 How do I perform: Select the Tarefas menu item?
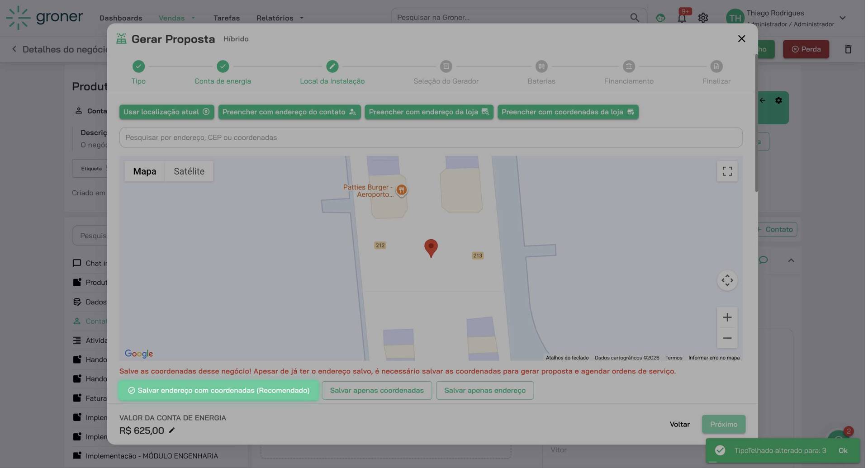[x=226, y=18]
